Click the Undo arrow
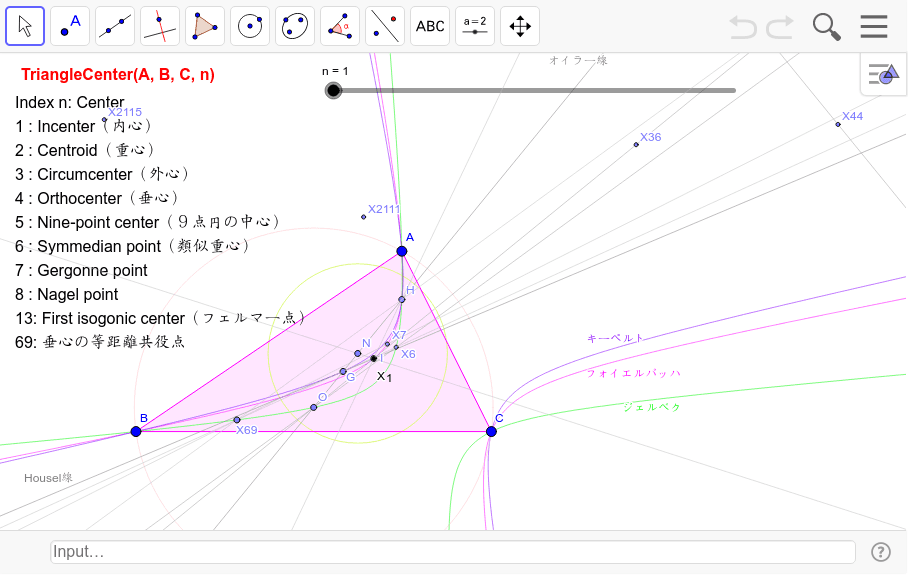Viewport: 908px width, 575px height. tap(742, 27)
